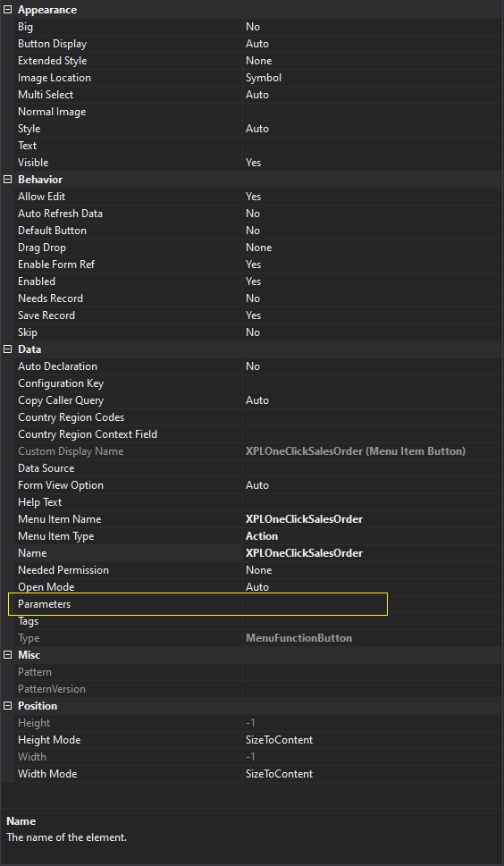Select the Visible property value Yes
This screenshot has height=866, width=504.
254,163
